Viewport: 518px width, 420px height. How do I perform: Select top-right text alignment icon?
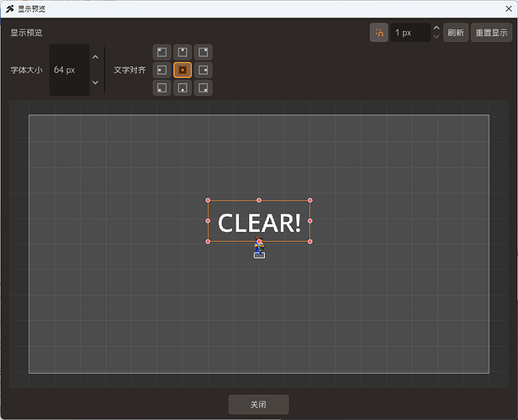pos(203,52)
